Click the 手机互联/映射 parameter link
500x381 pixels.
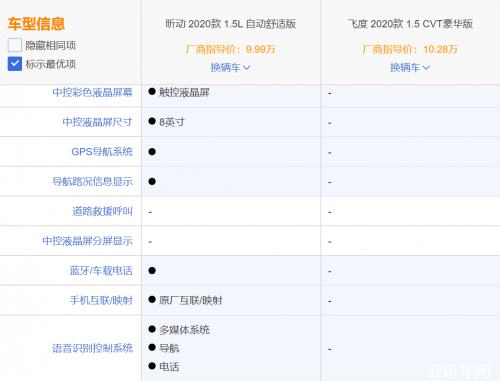coord(101,300)
